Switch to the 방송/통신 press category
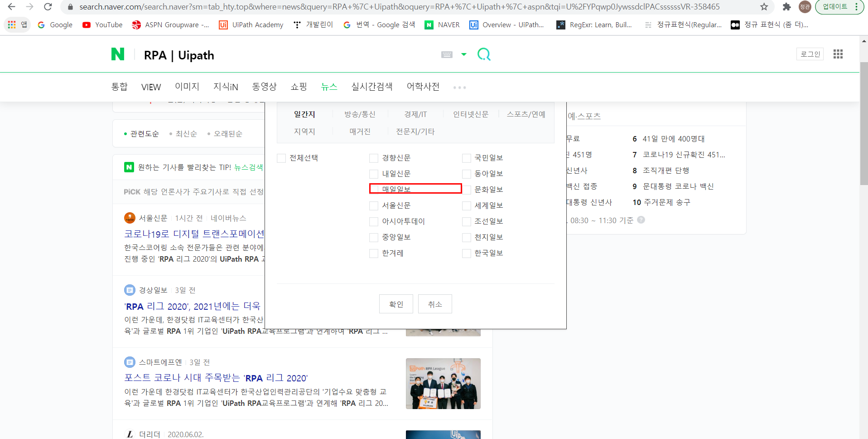Viewport: 868px width, 439px height. tap(360, 114)
